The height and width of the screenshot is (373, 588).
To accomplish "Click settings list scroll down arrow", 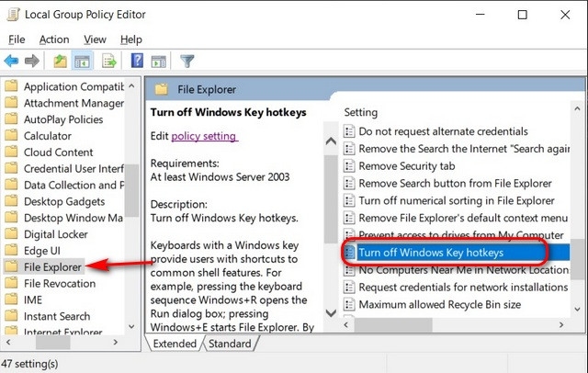I will pyautogui.click(x=577, y=310).
